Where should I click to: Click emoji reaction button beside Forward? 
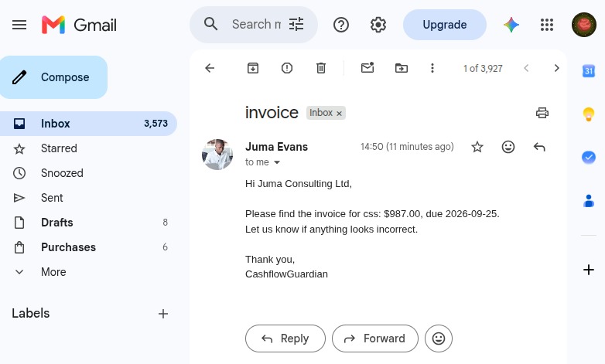pyautogui.click(x=439, y=338)
